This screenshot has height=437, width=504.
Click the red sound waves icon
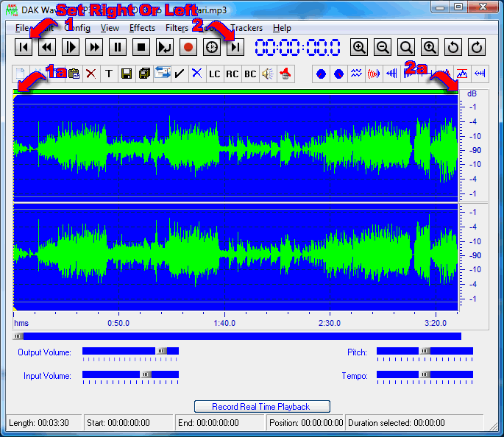click(x=374, y=74)
